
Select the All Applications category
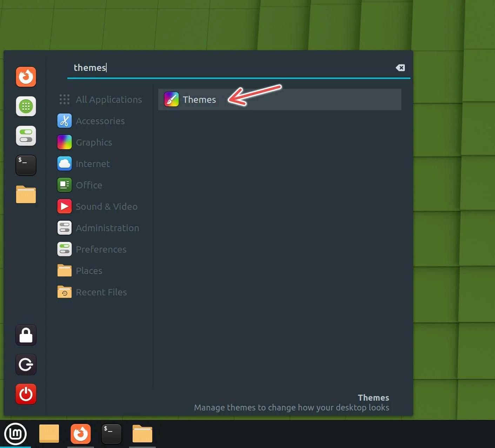coord(100,100)
